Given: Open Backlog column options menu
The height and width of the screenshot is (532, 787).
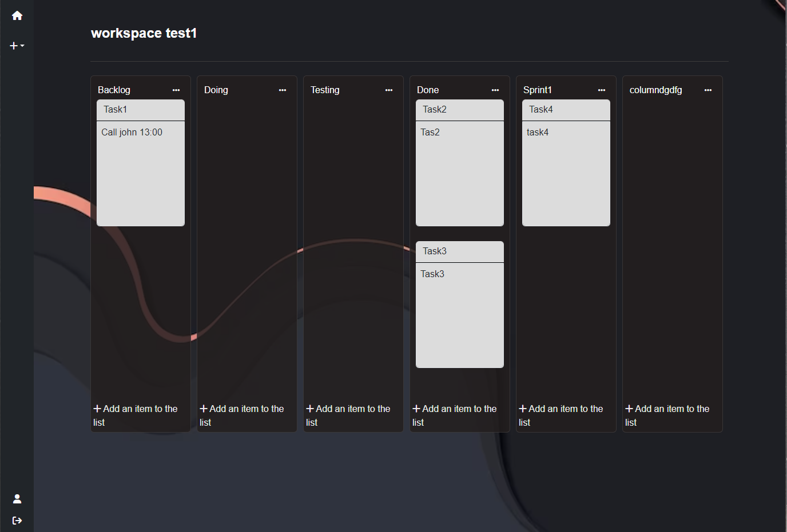Looking at the screenshot, I should coord(176,90).
